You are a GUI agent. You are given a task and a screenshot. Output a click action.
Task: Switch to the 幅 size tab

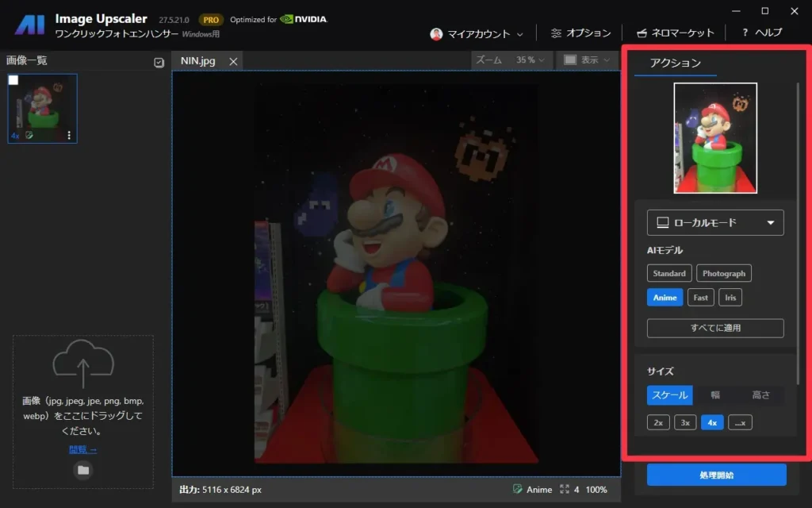point(715,395)
